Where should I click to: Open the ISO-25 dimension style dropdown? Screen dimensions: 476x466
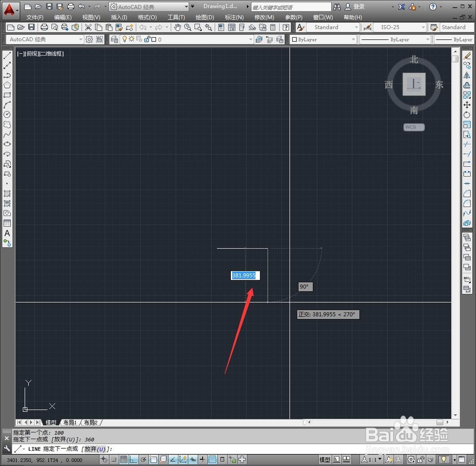click(x=399, y=27)
